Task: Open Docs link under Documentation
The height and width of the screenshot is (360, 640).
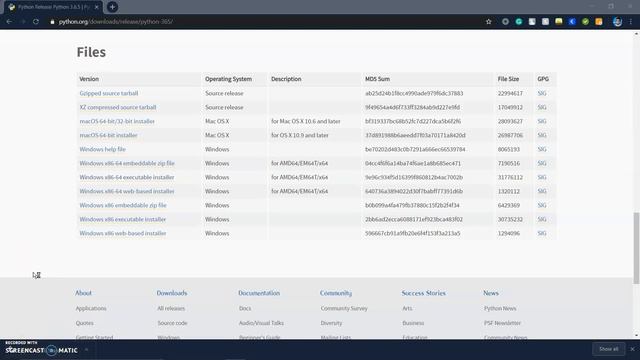Action: coord(245,309)
